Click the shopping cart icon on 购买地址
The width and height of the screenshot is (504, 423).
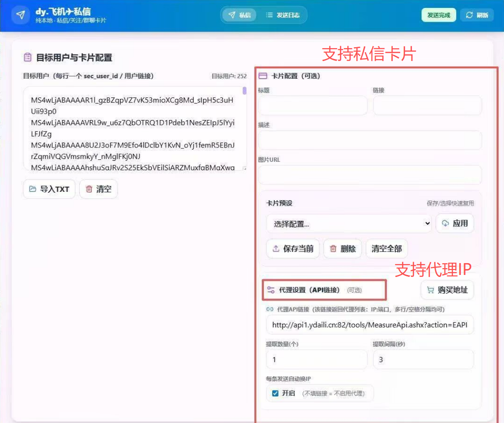click(x=431, y=290)
